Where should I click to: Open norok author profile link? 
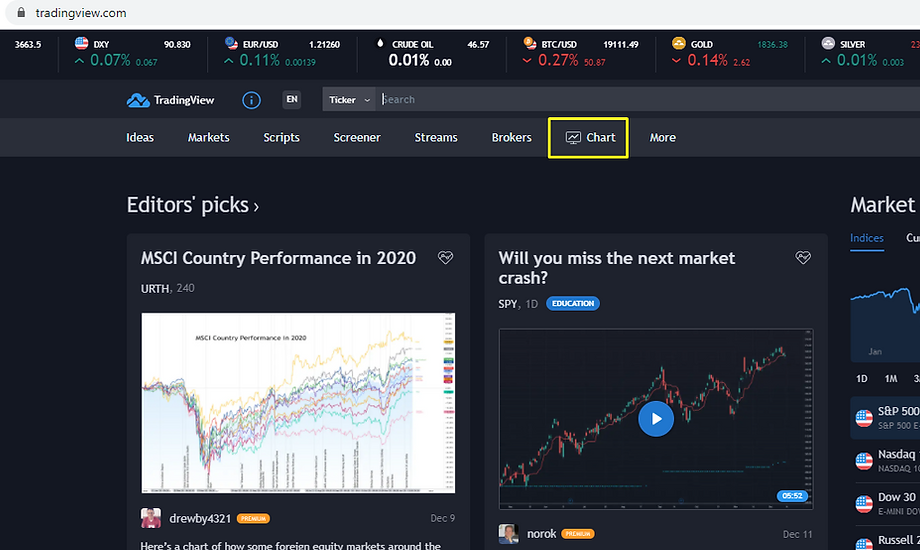(x=541, y=534)
